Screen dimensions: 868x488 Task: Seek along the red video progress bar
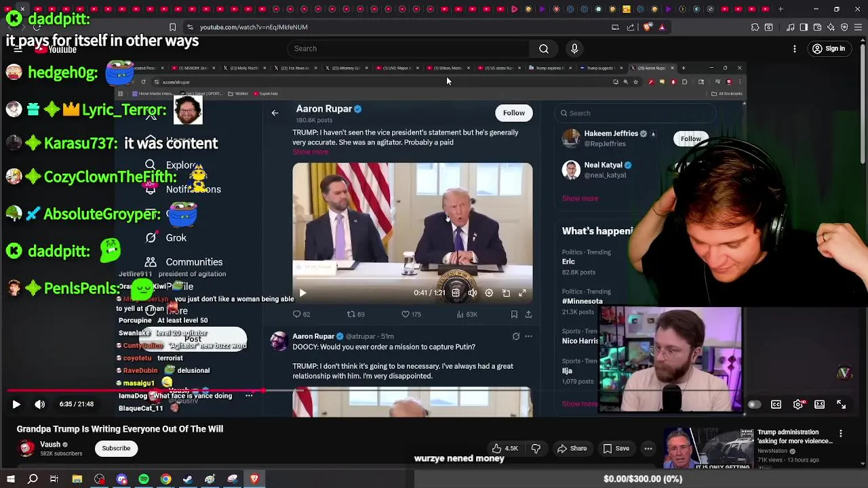click(x=434, y=391)
